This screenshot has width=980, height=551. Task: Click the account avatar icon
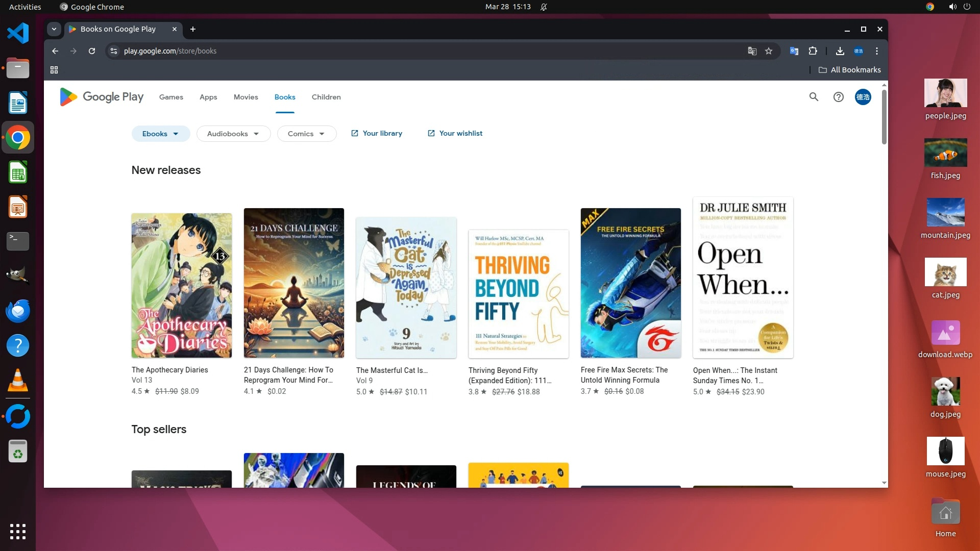(863, 97)
